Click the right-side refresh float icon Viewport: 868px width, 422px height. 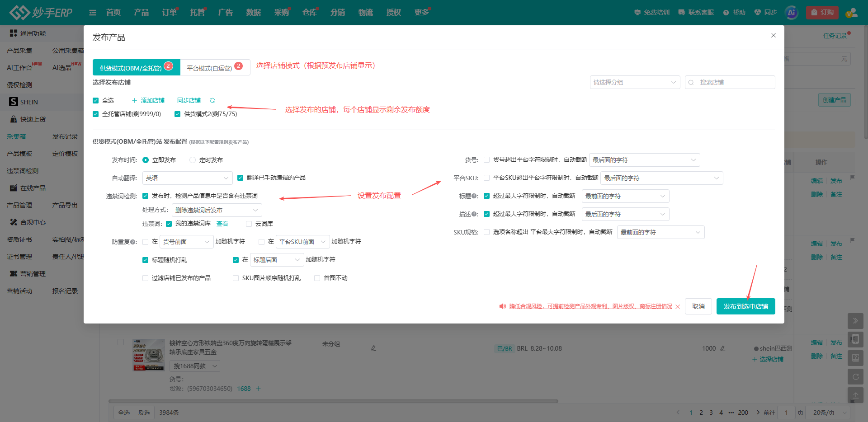855,376
